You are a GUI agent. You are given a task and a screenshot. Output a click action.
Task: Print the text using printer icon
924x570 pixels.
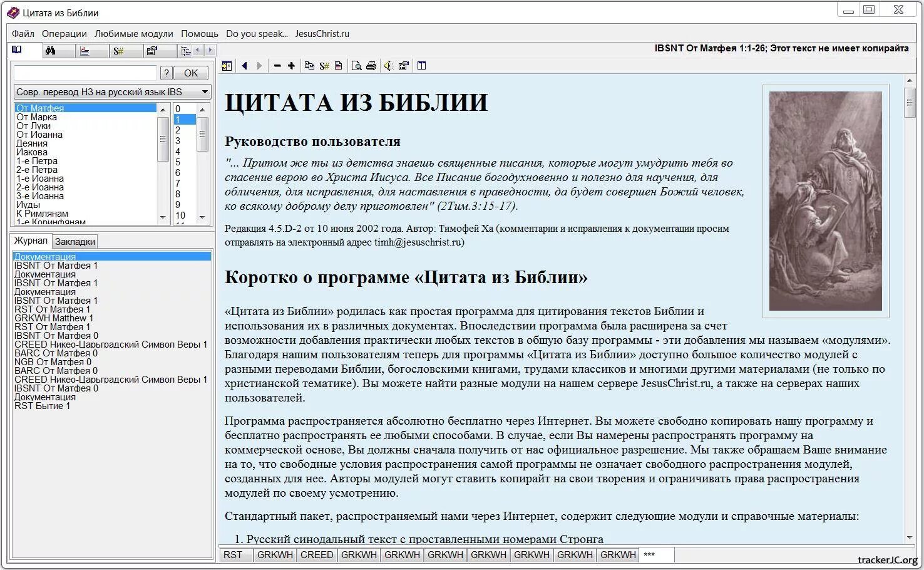[x=371, y=65]
